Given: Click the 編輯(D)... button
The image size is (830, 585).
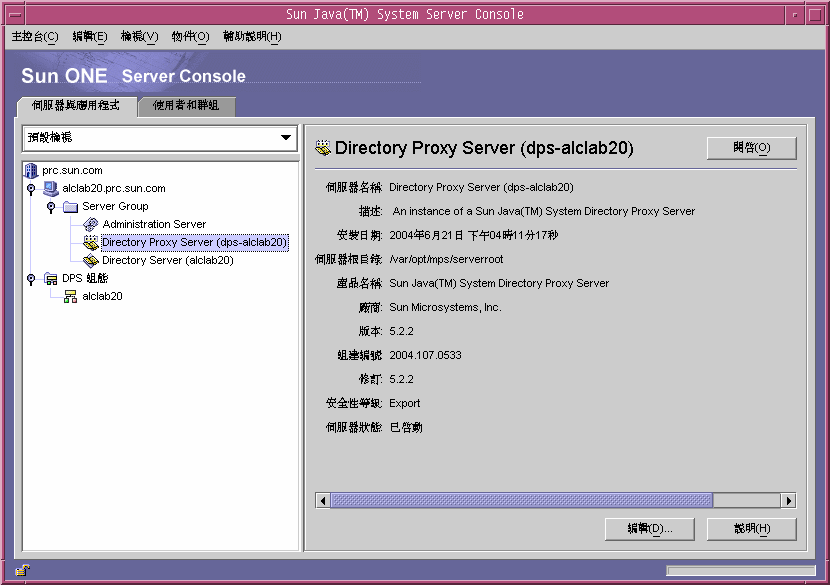Looking at the screenshot, I should tap(649, 528).
